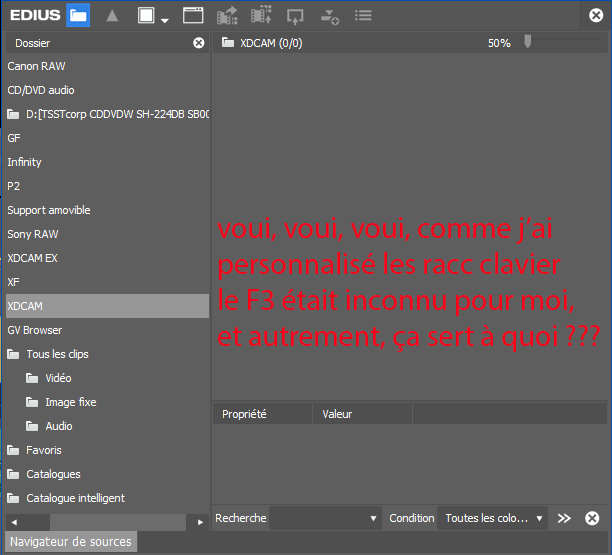Click the add to timeline icon

[329, 17]
